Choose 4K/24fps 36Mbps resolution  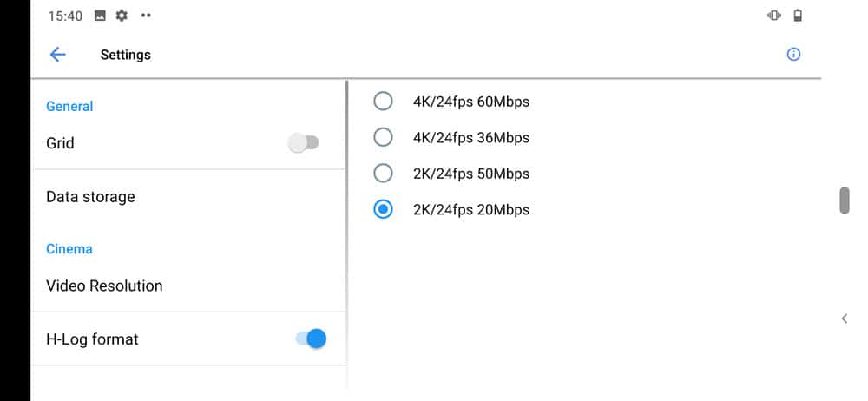(x=383, y=137)
